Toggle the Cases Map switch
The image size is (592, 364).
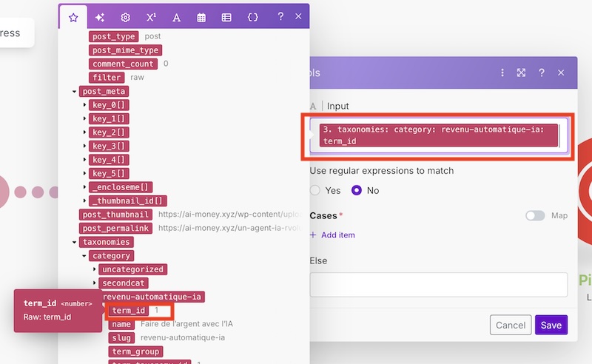pos(535,215)
